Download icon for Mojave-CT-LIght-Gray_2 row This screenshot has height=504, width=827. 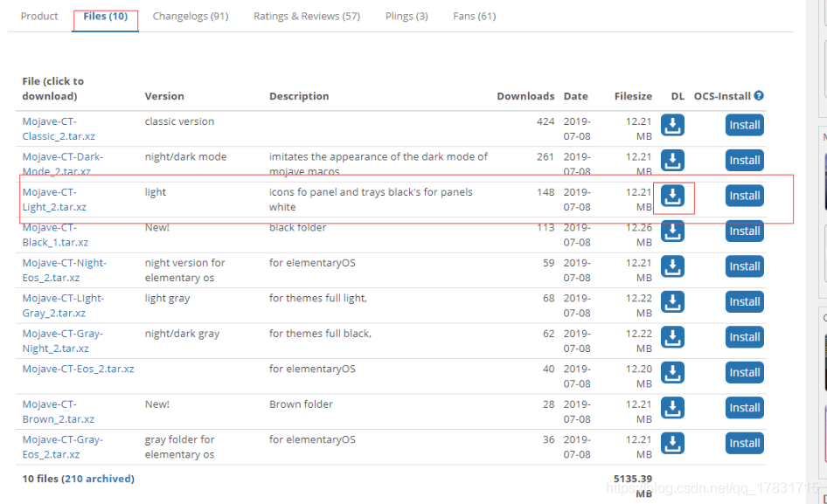click(672, 301)
